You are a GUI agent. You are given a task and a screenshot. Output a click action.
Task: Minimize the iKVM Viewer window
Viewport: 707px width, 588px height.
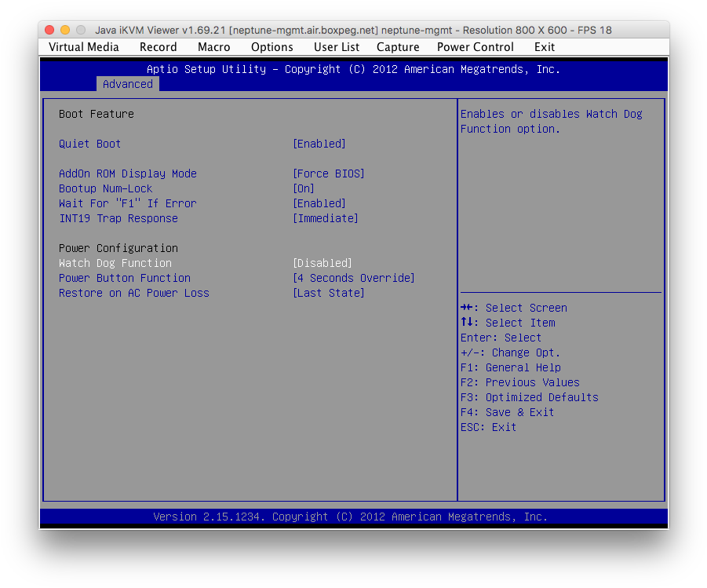tap(65, 30)
